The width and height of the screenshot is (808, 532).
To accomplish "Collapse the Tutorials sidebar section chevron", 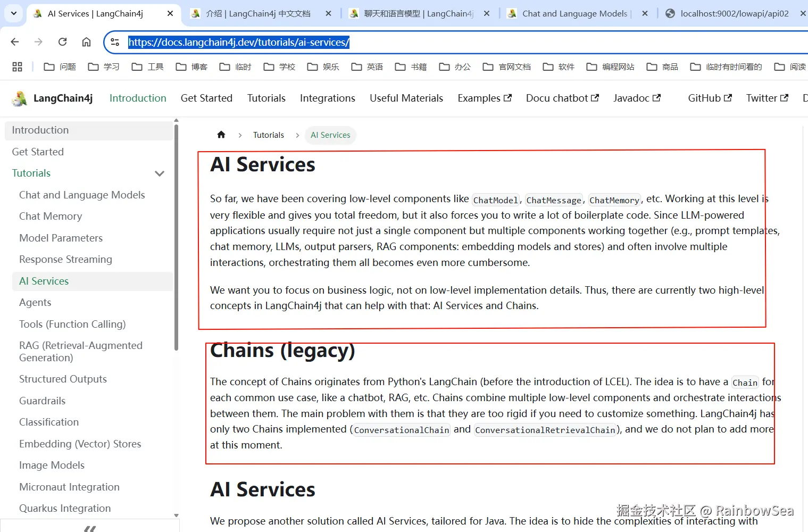I will pyautogui.click(x=159, y=173).
